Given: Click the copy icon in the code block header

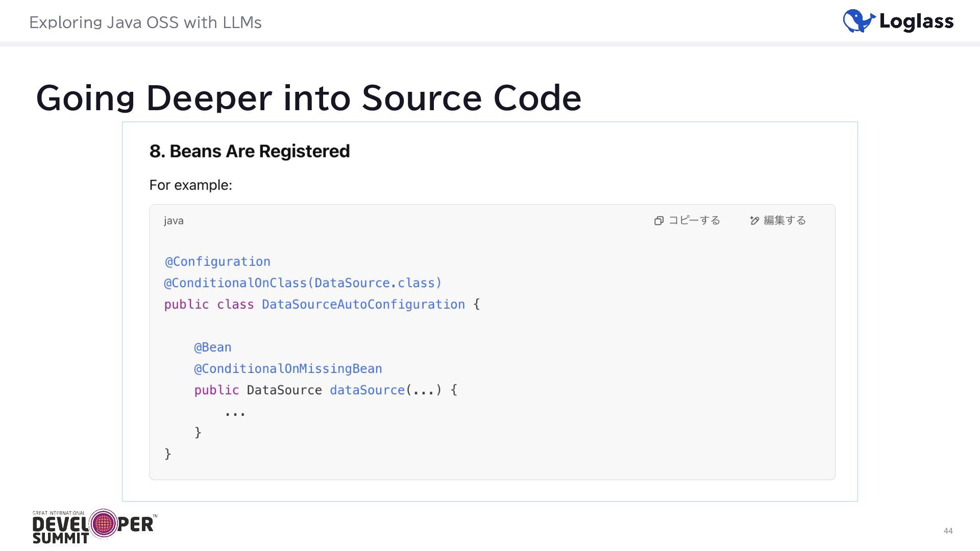Looking at the screenshot, I should [x=659, y=220].
